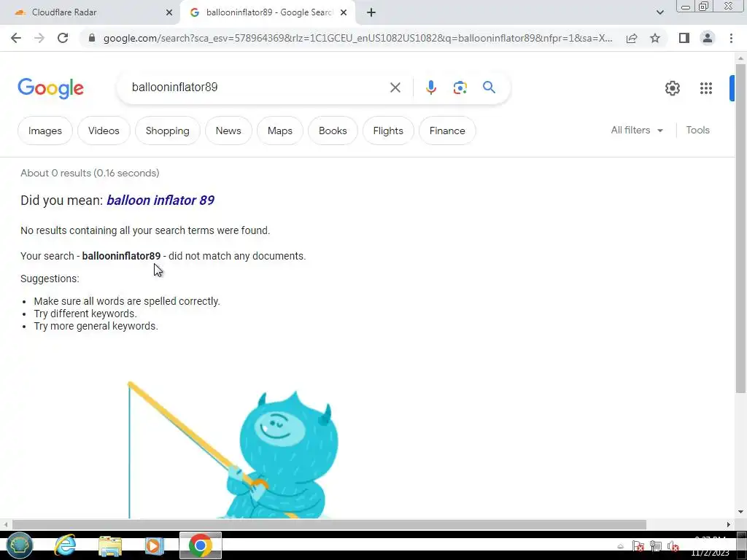Show Maps results
Image resolution: width=747 pixels, height=560 pixels.
coord(279,131)
